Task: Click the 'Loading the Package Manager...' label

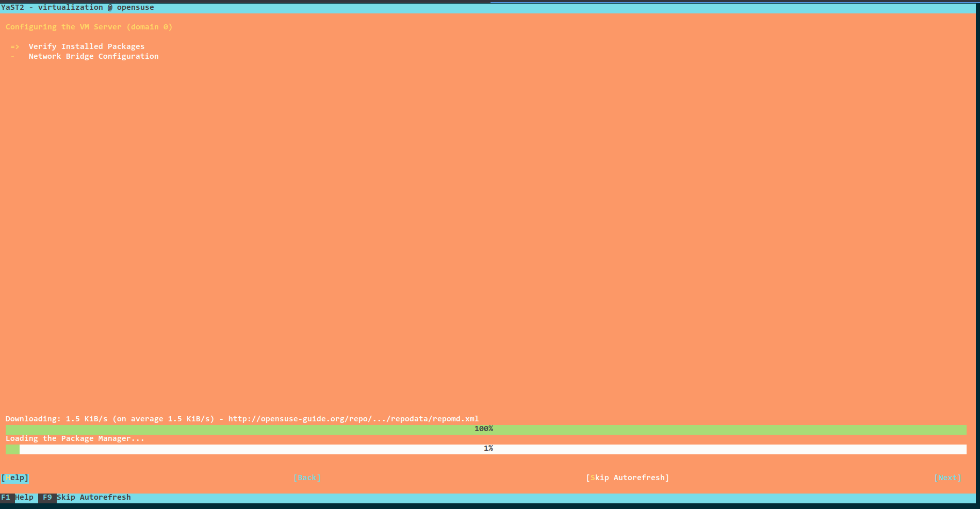Action: (75, 438)
